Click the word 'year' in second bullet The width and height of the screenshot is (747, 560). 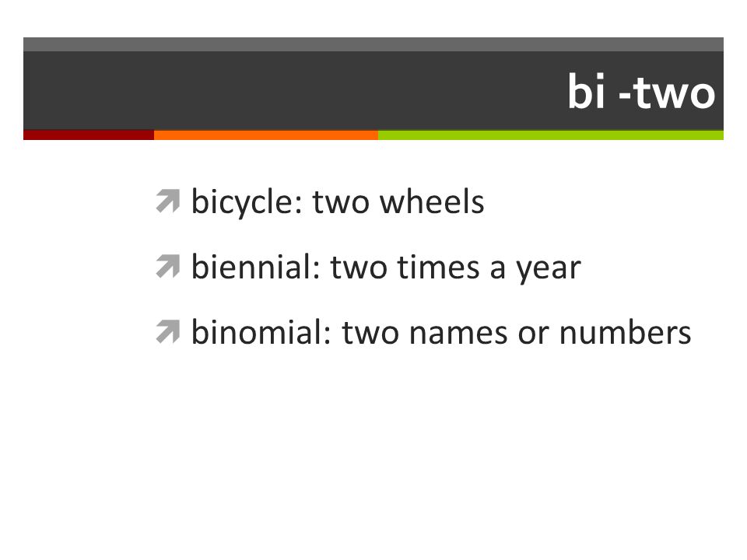549,269
